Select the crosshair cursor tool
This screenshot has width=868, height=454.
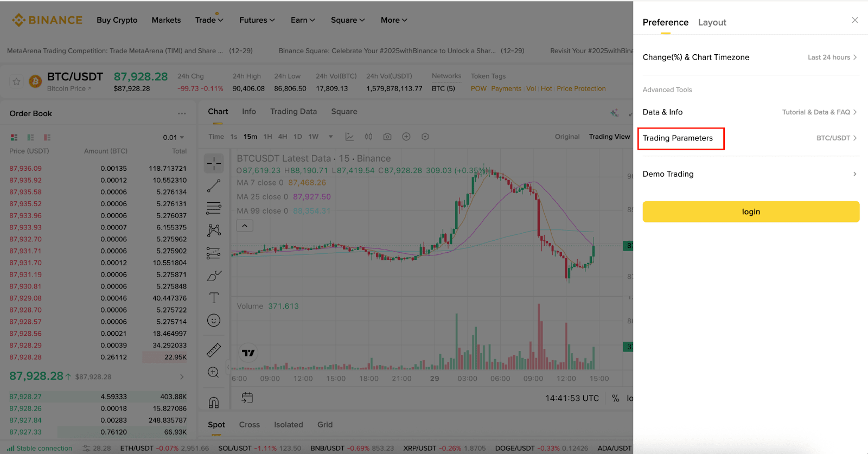point(214,163)
